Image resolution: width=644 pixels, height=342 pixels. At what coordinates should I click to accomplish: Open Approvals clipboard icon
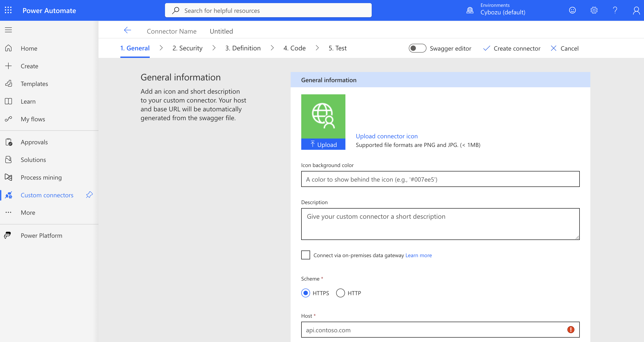pyautogui.click(x=9, y=142)
